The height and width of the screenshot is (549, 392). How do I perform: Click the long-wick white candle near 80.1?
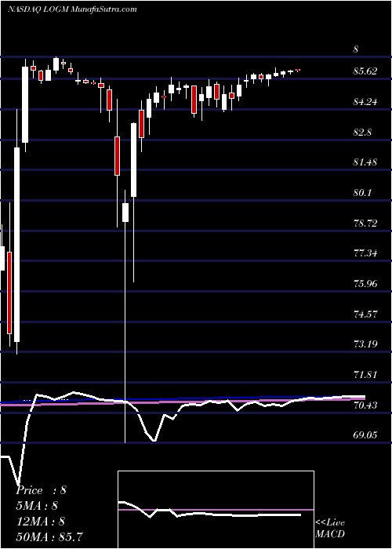point(125,213)
